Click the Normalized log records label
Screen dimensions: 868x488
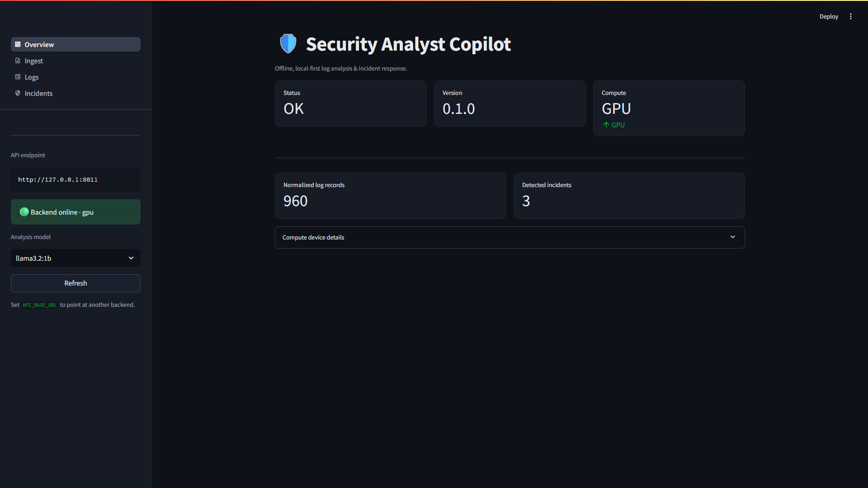(314, 185)
